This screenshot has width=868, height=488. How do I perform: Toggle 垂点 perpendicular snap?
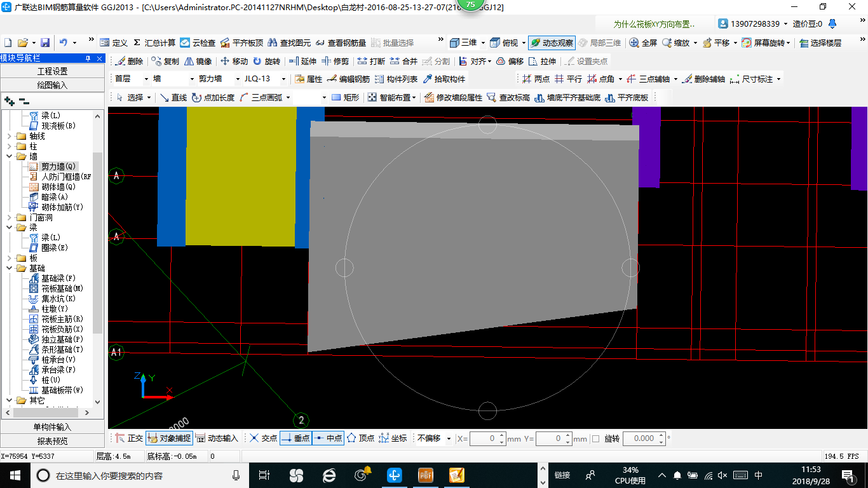click(x=295, y=438)
